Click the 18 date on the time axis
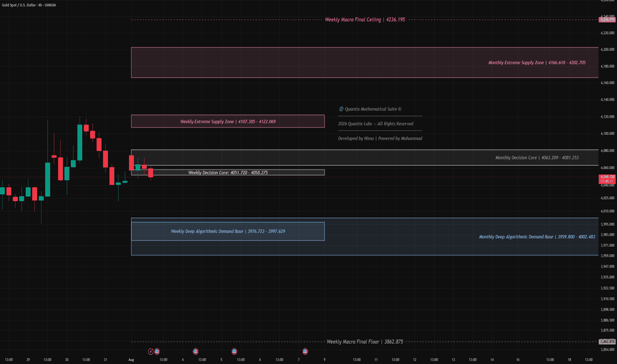Viewport: 617px width, 364px height. click(569, 359)
